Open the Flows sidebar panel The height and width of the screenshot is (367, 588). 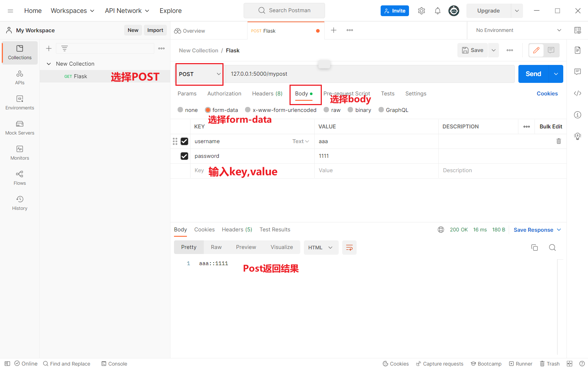coord(20,178)
